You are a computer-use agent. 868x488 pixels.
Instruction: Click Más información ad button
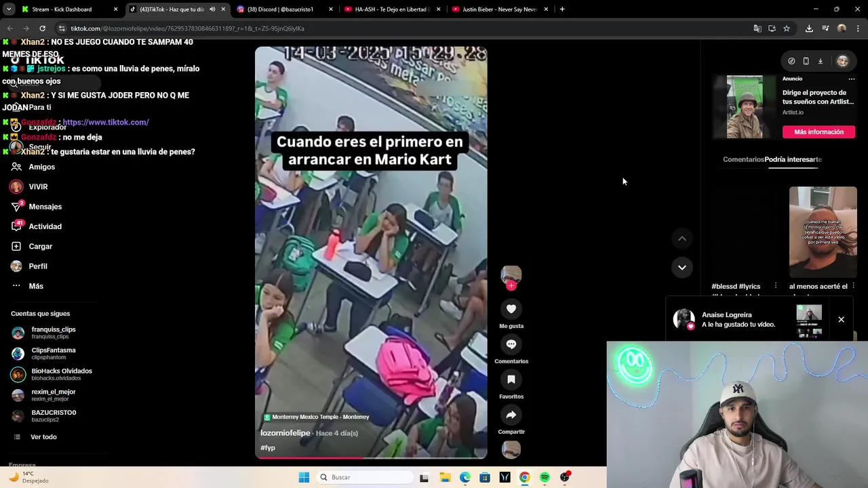click(818, 132)
